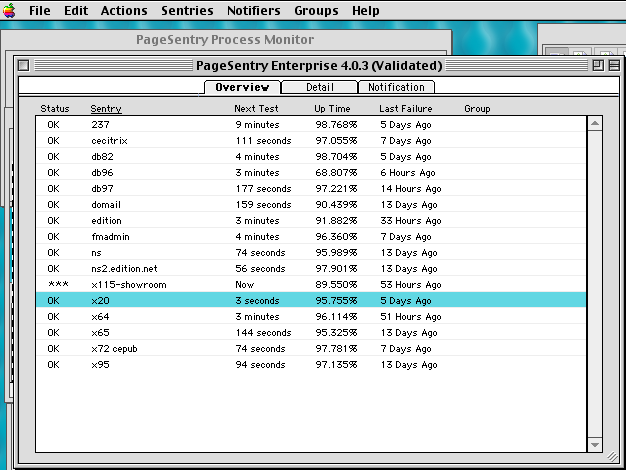This screenshot has height=470, width=626.
Task: Open the Apple menu icon
Action: pyautogui.click(x=12, y=11)
